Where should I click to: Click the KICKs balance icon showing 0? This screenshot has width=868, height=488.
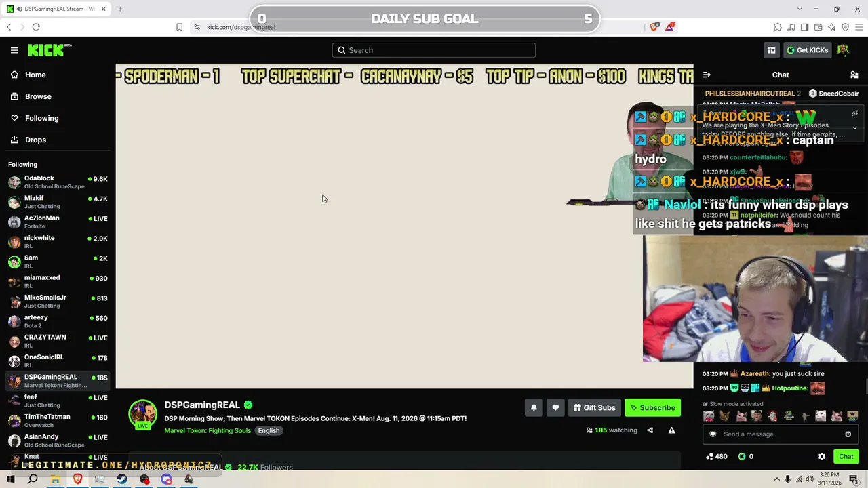(745, 457)
